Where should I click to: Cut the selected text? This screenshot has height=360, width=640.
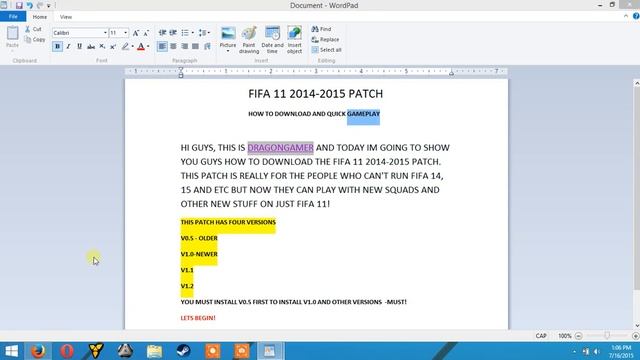33,29
